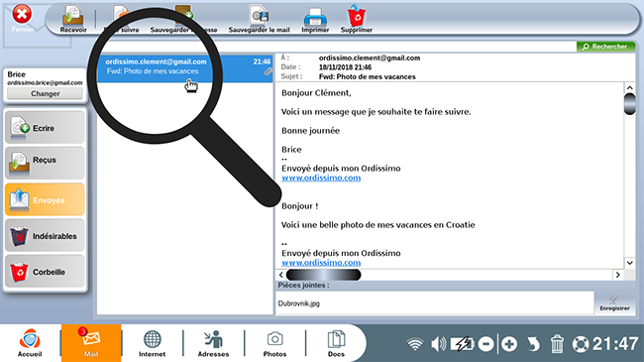
Task: Click the undo back arrow icon
Action: (533, 344)
